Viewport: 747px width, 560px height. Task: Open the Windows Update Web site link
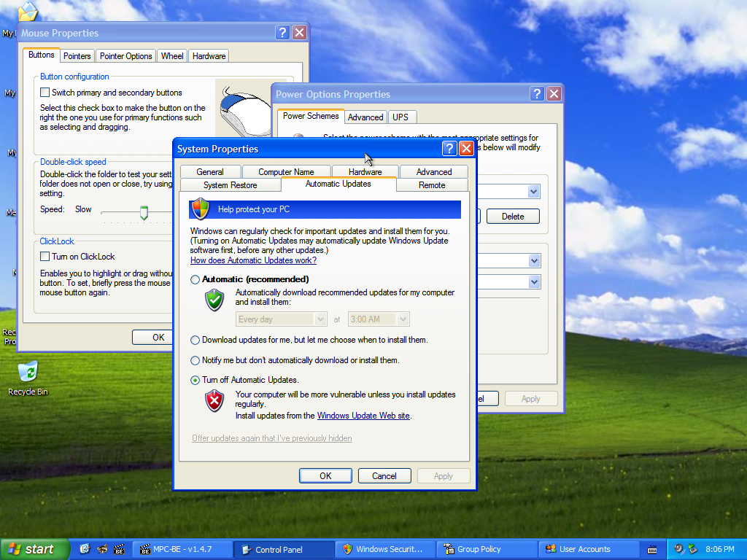pyautogui.click(x=363, y=416)
